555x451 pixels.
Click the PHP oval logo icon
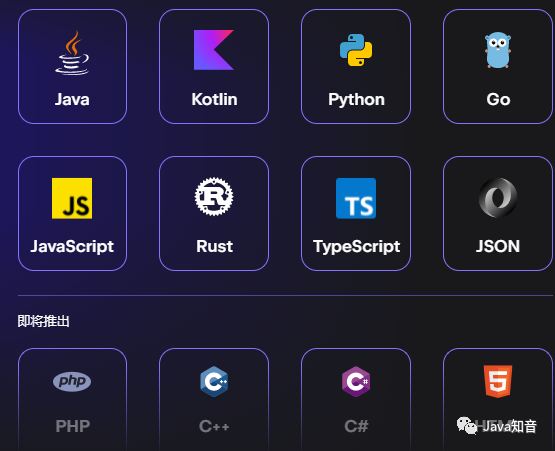click(72, 381)
